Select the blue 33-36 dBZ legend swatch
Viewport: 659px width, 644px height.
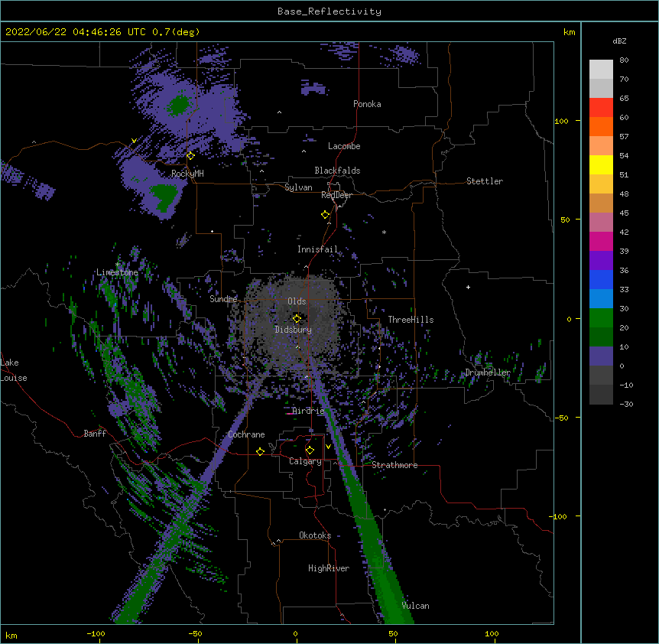pyautogui.click(x=601, y=279)
